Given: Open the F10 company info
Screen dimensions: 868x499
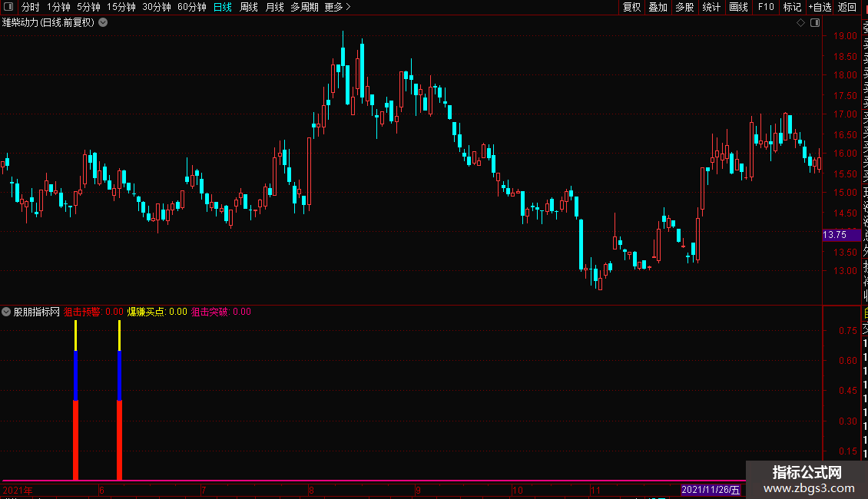Looking at the screenshot, I should 766,7.
